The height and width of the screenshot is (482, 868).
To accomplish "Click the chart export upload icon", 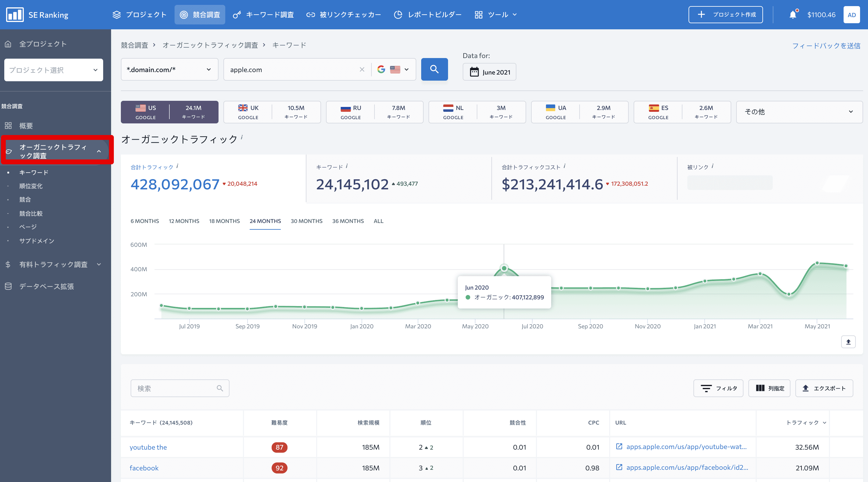I will point(848,342).
